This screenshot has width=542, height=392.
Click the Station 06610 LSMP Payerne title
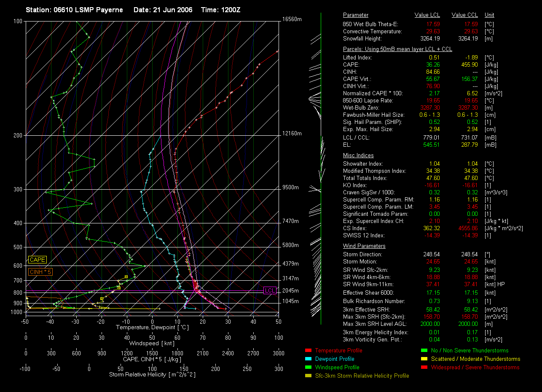[x=74, y=10]
